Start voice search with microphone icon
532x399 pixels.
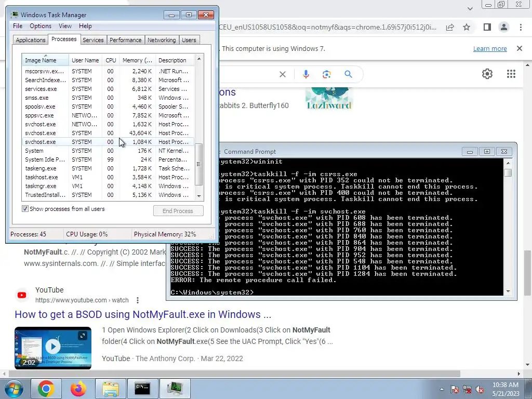305,74
